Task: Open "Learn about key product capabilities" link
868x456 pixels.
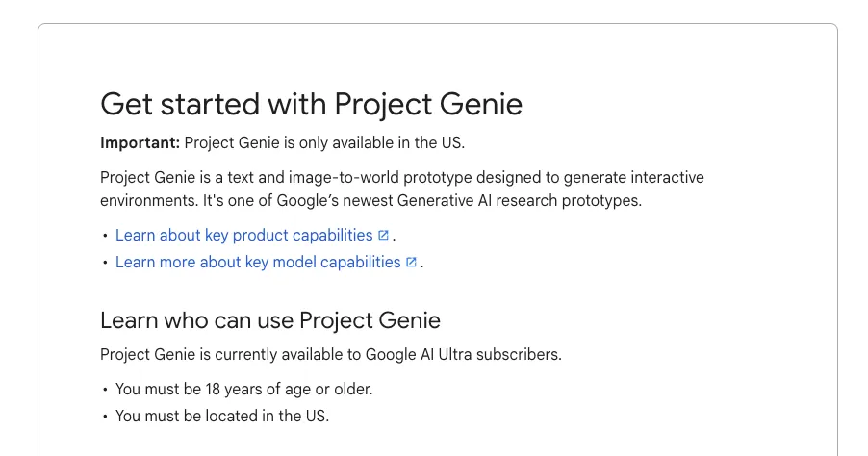Action: [243, 235]
